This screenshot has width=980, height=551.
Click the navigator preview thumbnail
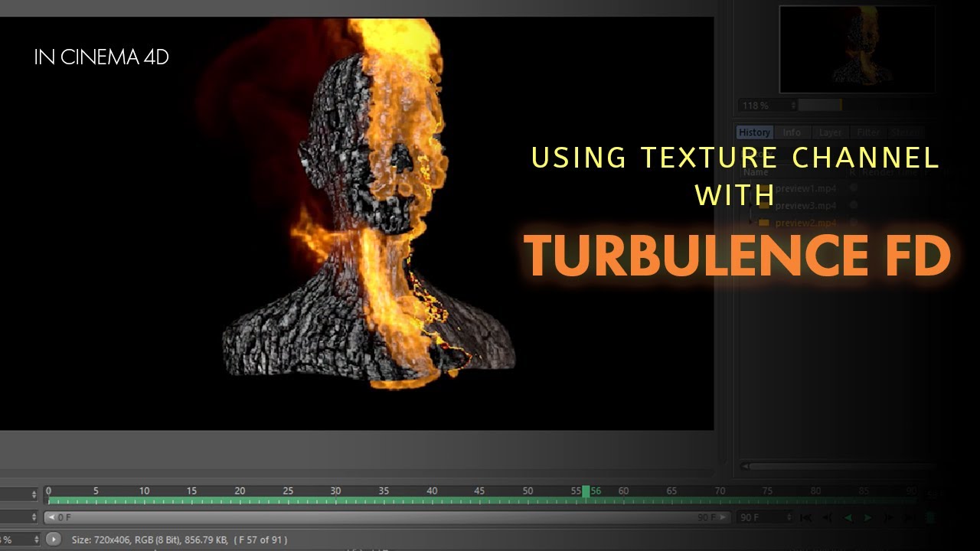click(857, 50)
